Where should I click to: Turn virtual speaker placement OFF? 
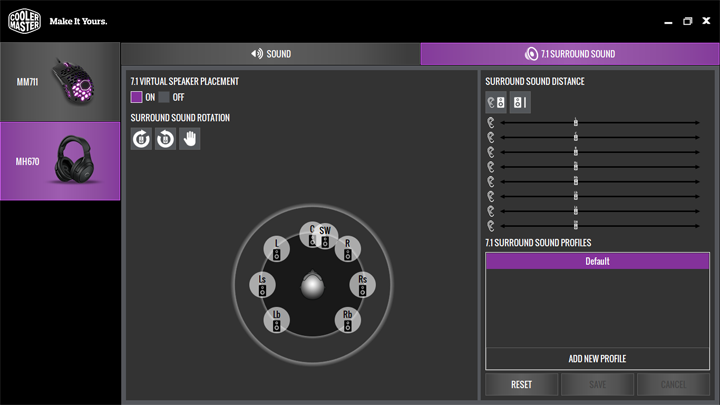pyautogui.click(x=164, y=97)
